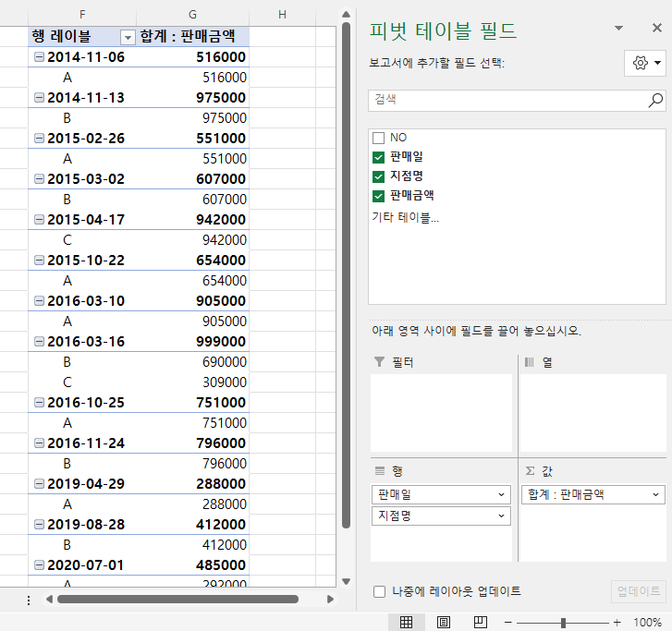Click the vertical scrollbar down arrow
The height and width of the screenshot is (631, 672).
(x=347, y=582)
